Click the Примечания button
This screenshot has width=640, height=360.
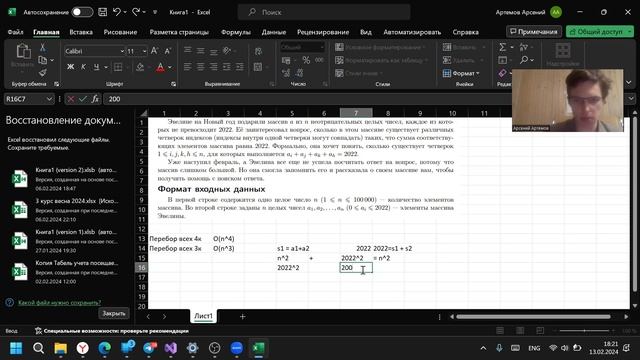(x=533, y=31)
